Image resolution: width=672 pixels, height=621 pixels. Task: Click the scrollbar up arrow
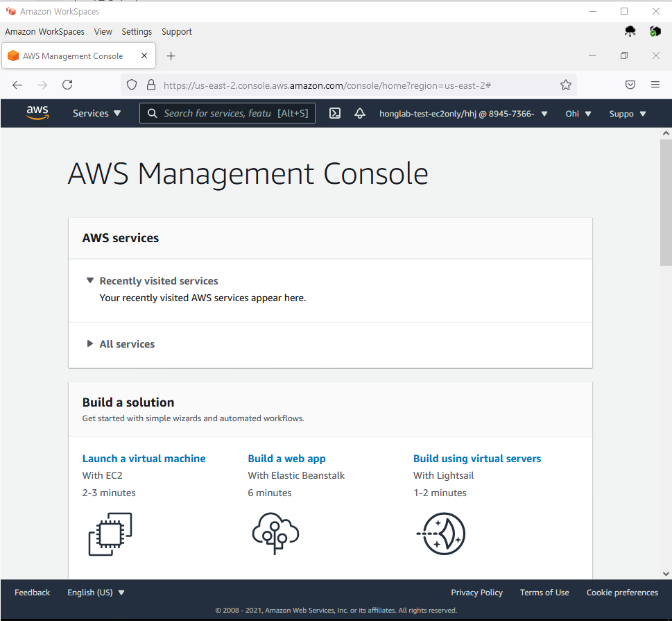[x=666, y=133]
